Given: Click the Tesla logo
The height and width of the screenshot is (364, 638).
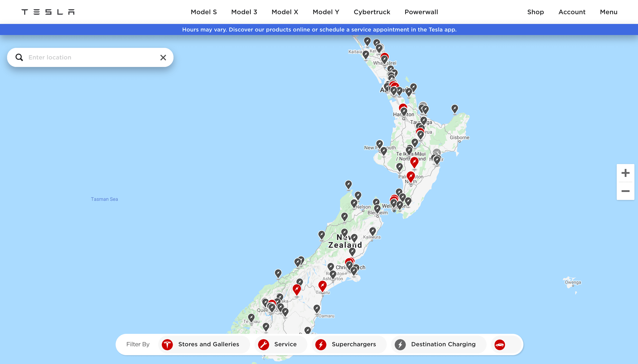Looking at the screenshot, I should point(48,12).
